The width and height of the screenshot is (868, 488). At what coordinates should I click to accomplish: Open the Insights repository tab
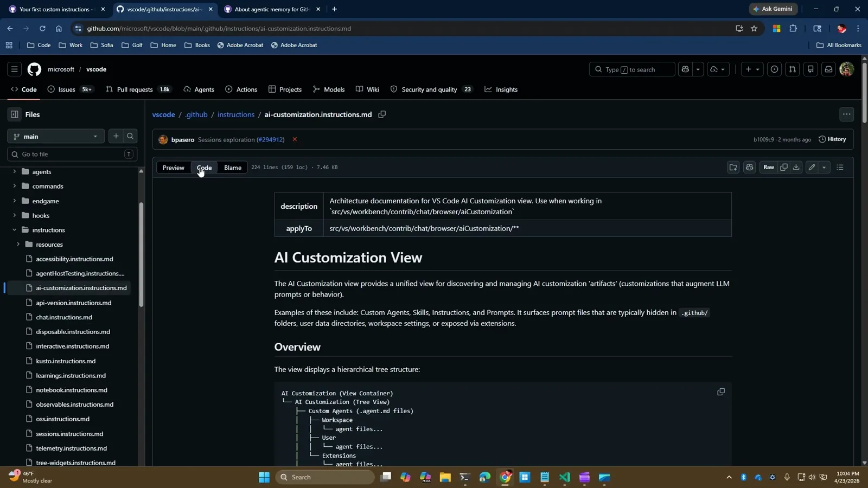point(501,89)
